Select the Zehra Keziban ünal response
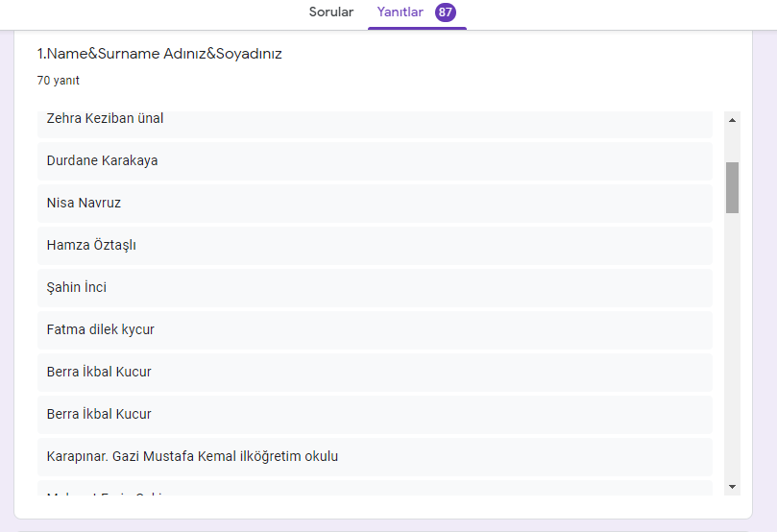This screenshot has height=532, width=777. 375,120
